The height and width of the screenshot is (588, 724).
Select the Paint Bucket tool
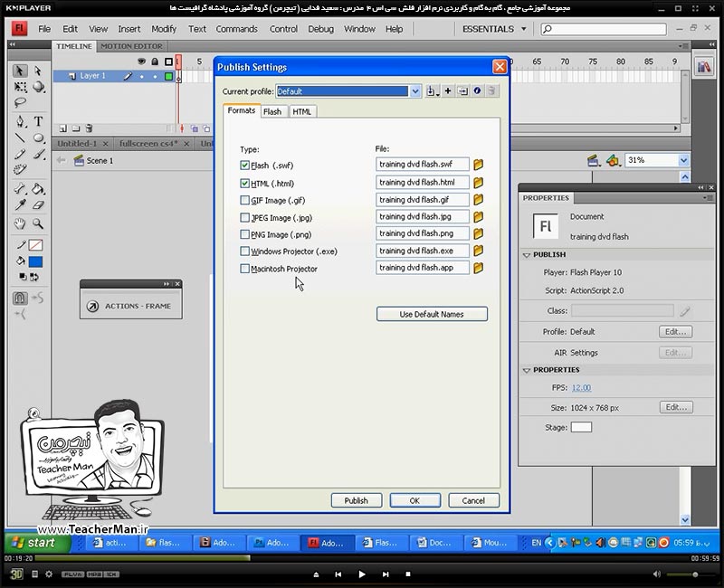(x=39, y=189)
